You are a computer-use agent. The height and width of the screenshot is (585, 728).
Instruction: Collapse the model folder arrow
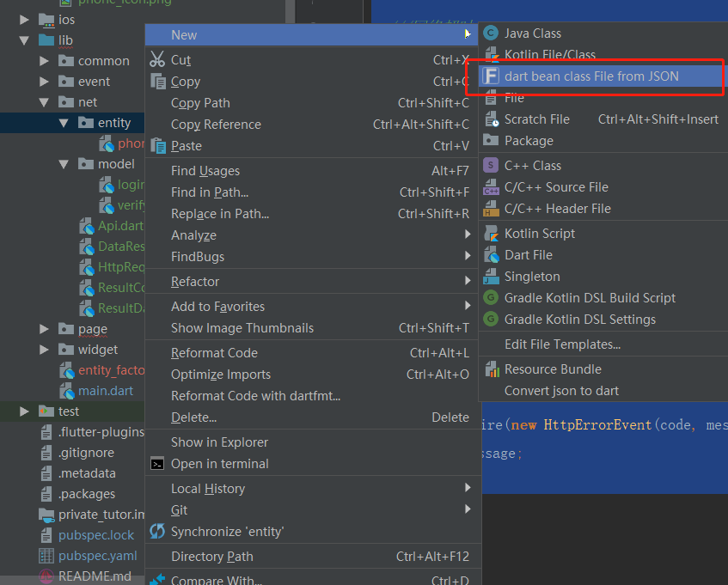pos(64,164)
